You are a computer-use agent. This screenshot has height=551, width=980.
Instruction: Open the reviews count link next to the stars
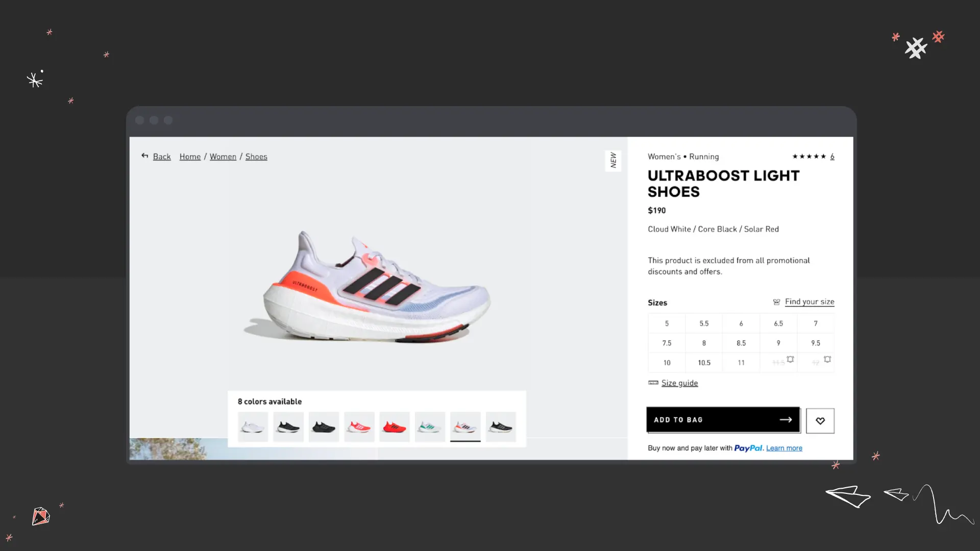click(x=831, y=156)
